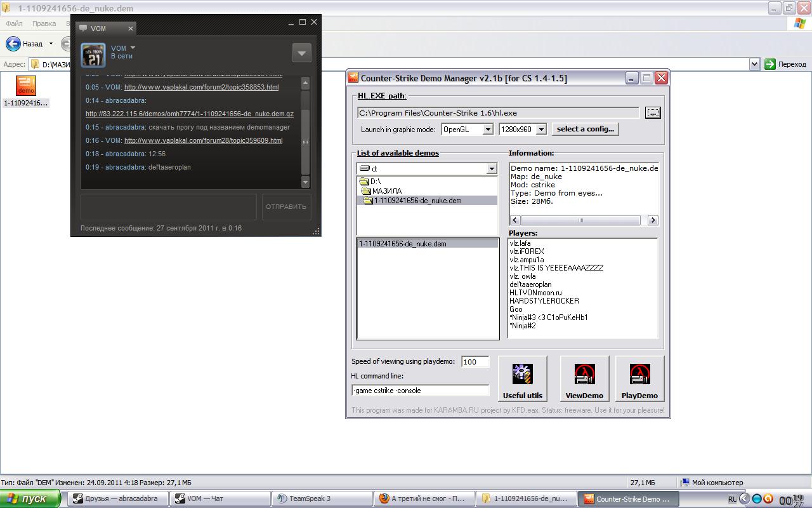Expand the Explorer address bar dropdown
Image resolution: width=812 pixels, height=508 pixels.
tap(754, 64)
